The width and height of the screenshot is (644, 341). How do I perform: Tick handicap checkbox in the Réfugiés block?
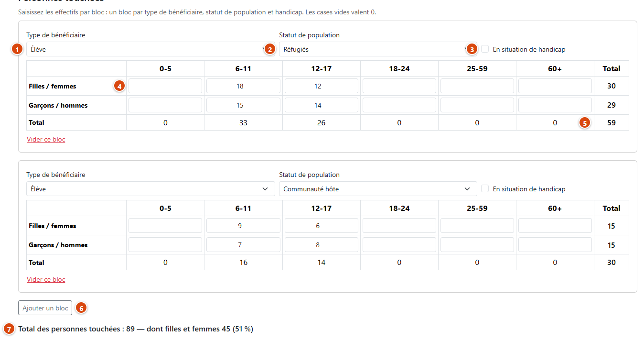click(x=485, y=49)
